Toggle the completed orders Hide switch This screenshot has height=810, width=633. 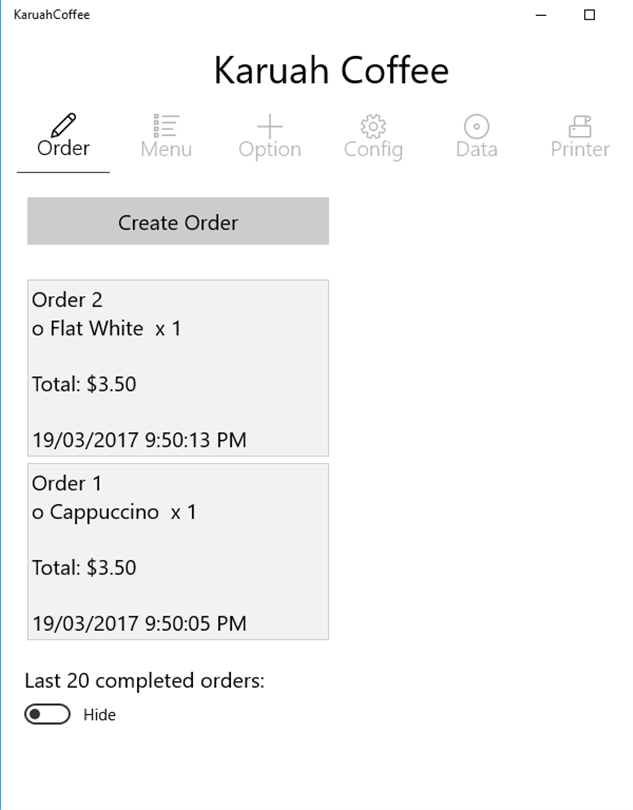click(x=48, y=714)
